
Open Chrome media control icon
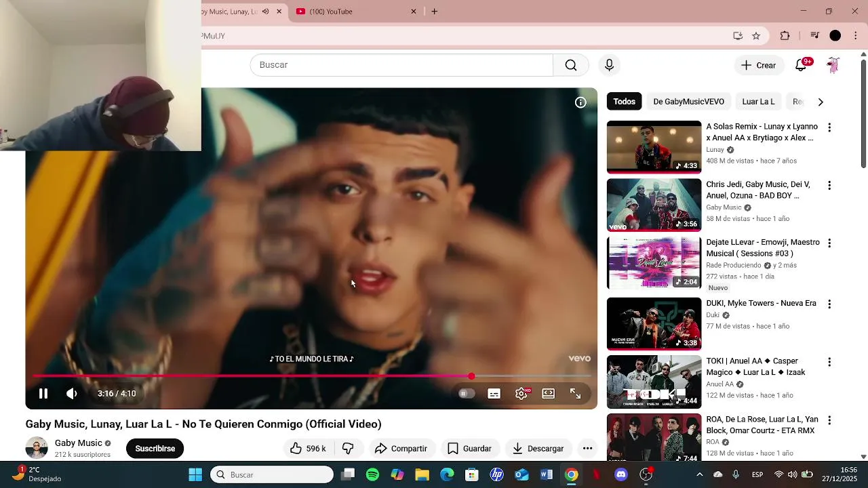[x=815, y=36]
